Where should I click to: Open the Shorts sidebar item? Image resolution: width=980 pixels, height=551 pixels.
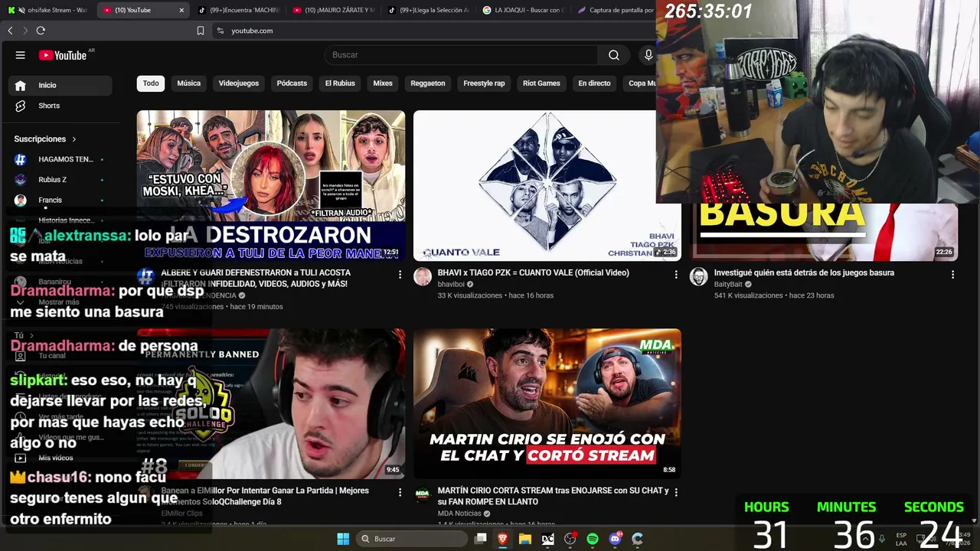click(x=60, y=106)
